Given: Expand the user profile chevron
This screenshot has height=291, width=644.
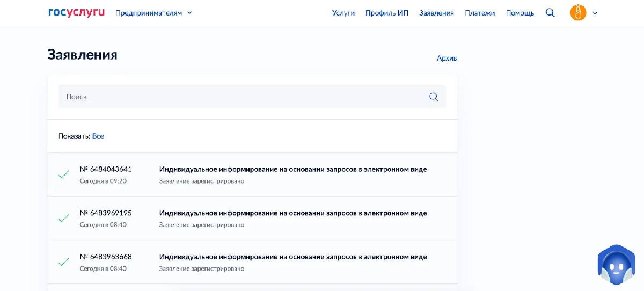Looking at the screenshot, I should (595, 13).
